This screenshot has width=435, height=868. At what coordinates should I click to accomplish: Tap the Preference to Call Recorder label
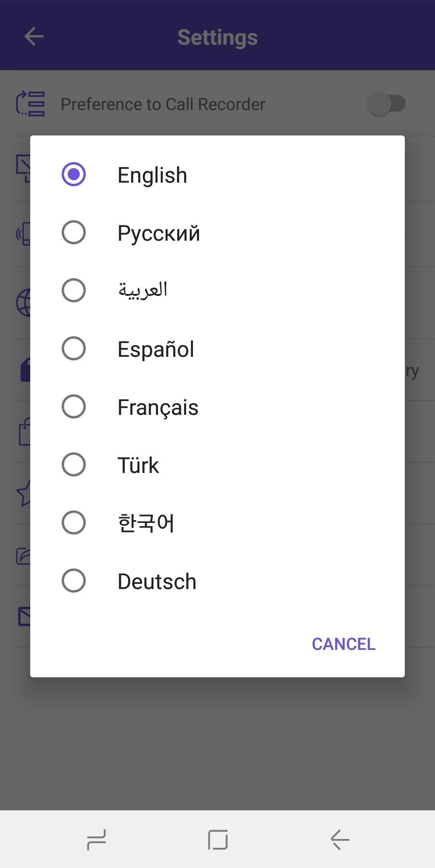163,104
